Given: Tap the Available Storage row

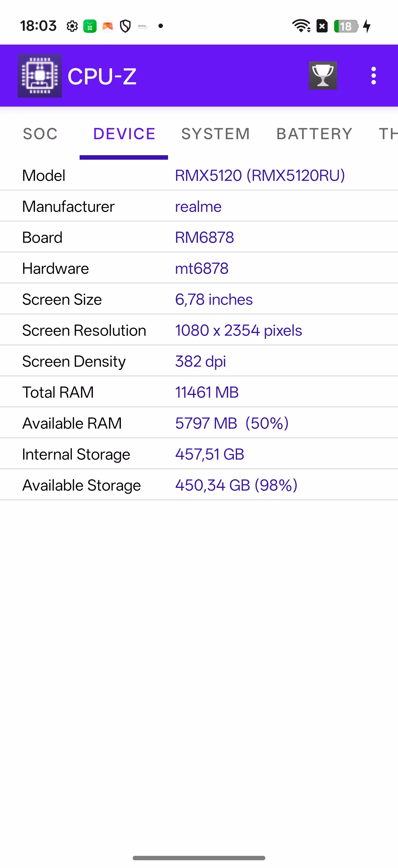Looking at the screenshot, I should click(x=199, y=485).
